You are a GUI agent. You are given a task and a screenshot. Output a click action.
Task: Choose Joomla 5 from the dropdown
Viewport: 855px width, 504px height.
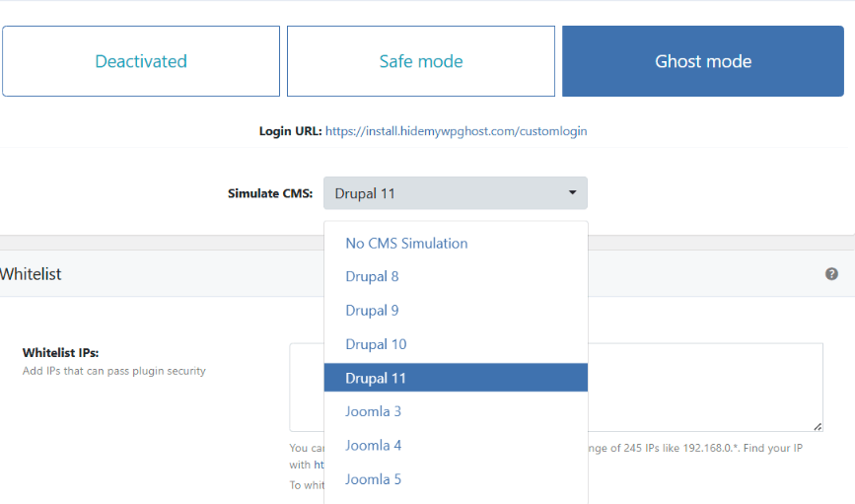tap(373, 479)
